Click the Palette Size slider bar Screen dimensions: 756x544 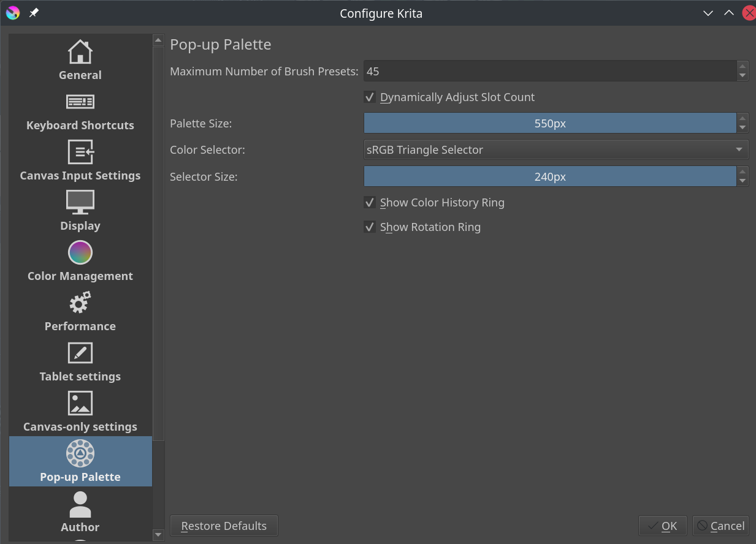tap(550, 124)
